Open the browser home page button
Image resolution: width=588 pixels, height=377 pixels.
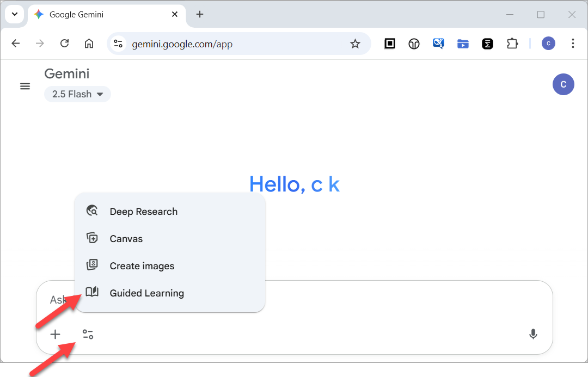(x=89, y=44)
